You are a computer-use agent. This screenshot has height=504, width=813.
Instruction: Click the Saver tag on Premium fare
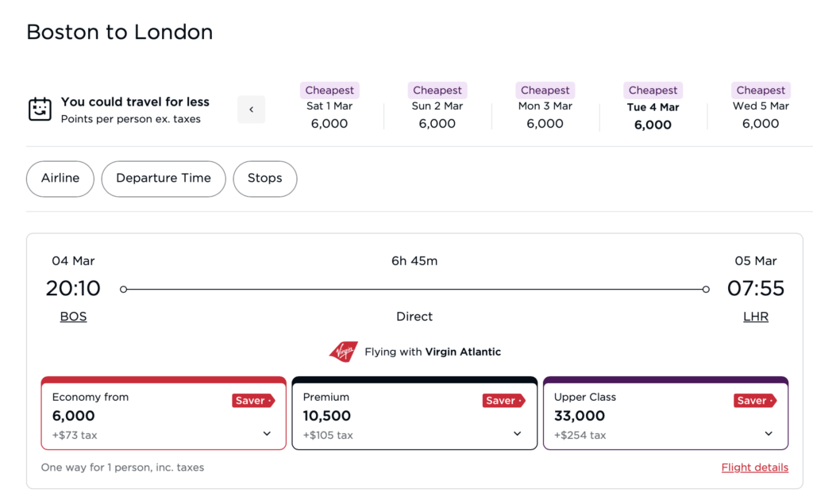(503, 401)
